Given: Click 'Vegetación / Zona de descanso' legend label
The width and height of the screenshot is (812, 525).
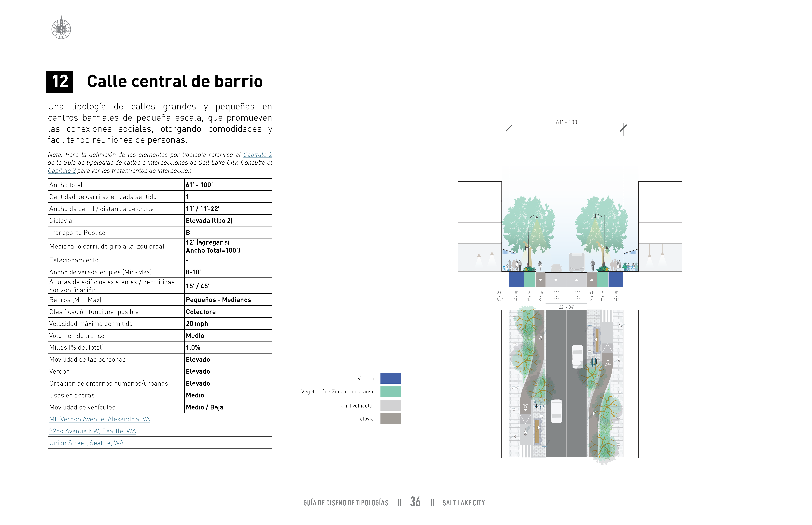Looking at the screenshot, I should [x=338, y=392].
